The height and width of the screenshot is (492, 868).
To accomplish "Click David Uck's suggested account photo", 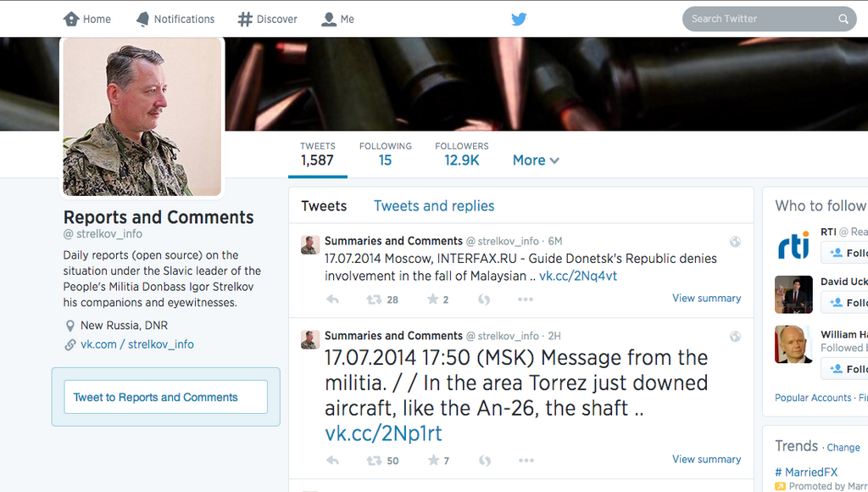I will click(x=793, y=294).
